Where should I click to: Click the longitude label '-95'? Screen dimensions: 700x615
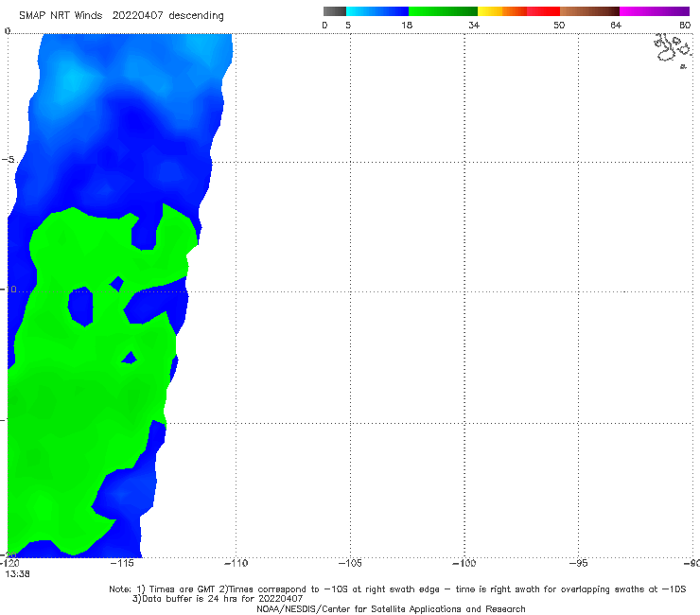578,563
